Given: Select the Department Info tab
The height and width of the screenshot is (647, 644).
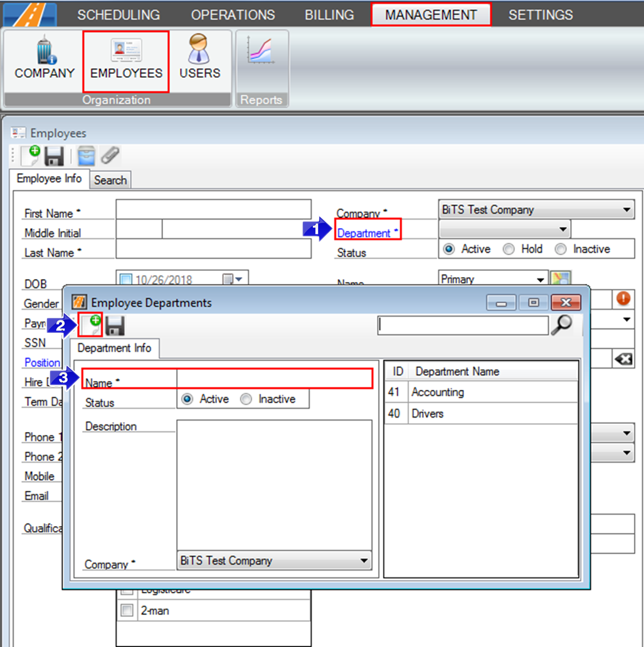Looking at the screenshot, I should pyautogui.click(x=114, y=348).
